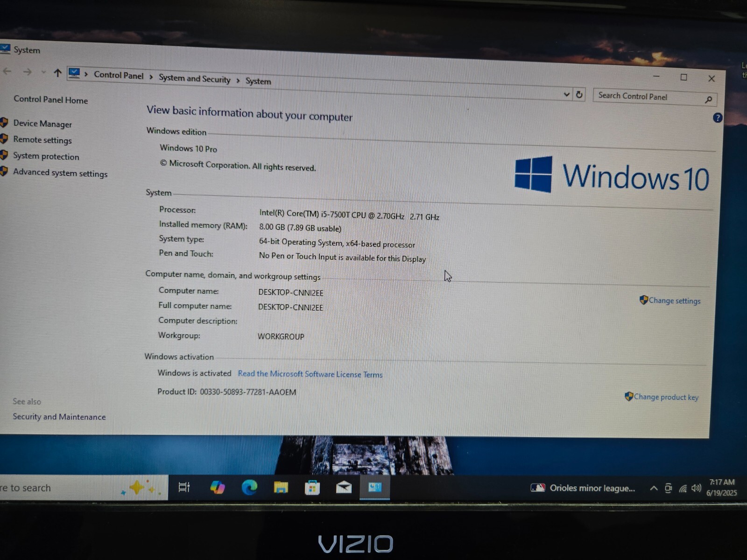Open Change product key link
This screenshot has width=747, height=560.
coord(666,397)
